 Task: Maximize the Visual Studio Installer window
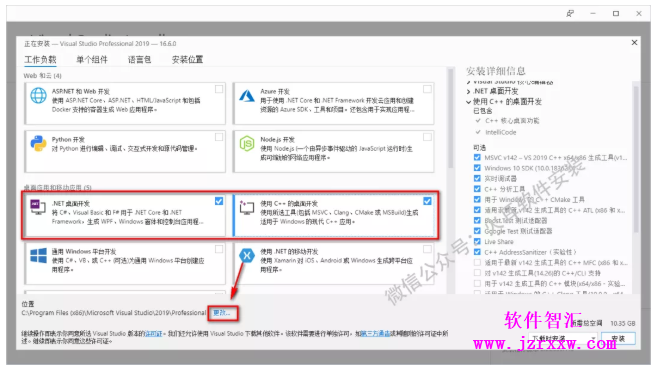616,14
